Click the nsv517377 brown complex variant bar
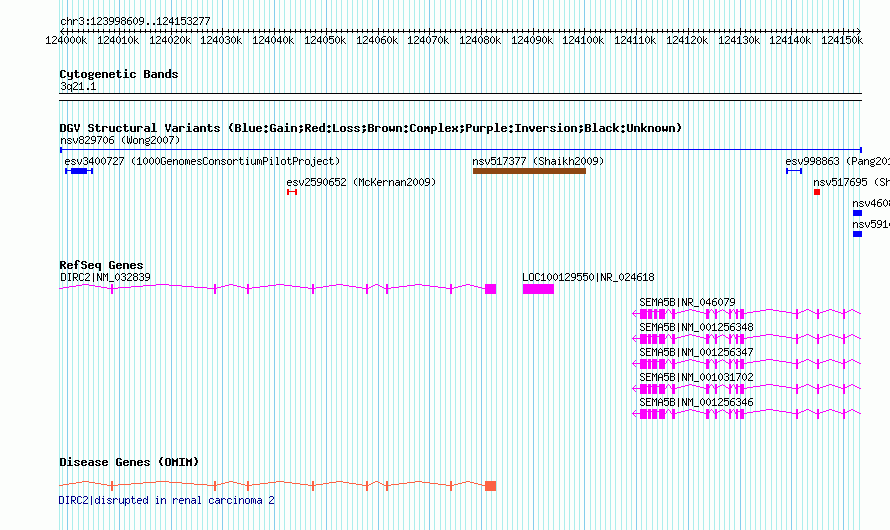890x530 pixels. [529, 171]
